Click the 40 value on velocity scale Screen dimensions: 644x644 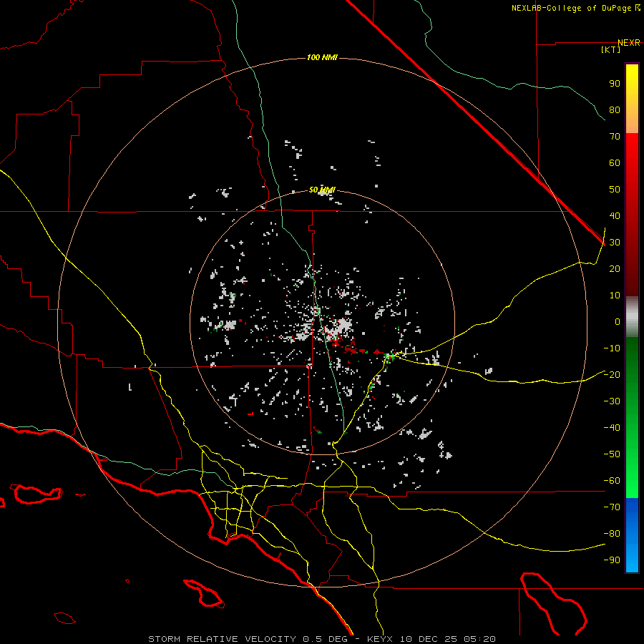tap(615, 215)
